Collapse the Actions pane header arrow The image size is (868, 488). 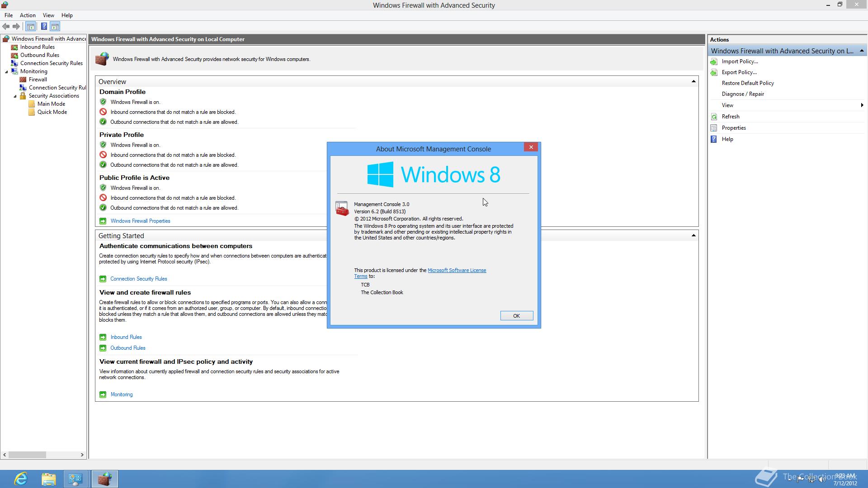coord(862,51)
